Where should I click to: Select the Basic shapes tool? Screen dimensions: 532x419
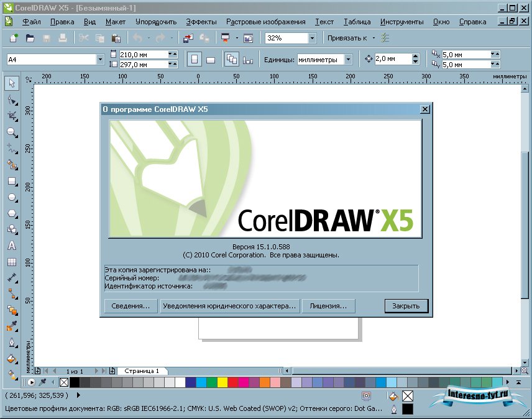click(x=12, y=229)
